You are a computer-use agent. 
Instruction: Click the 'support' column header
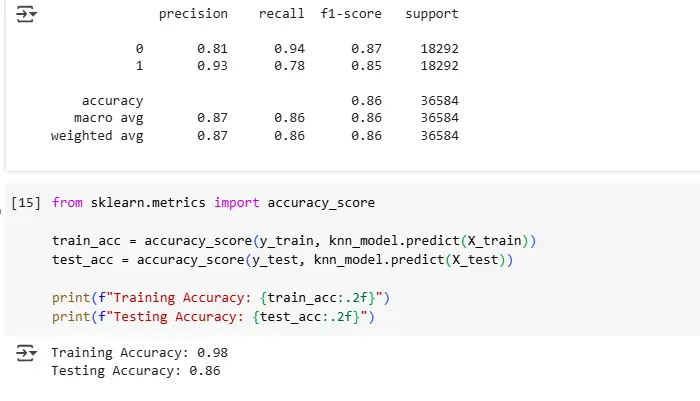pos(432,14)
